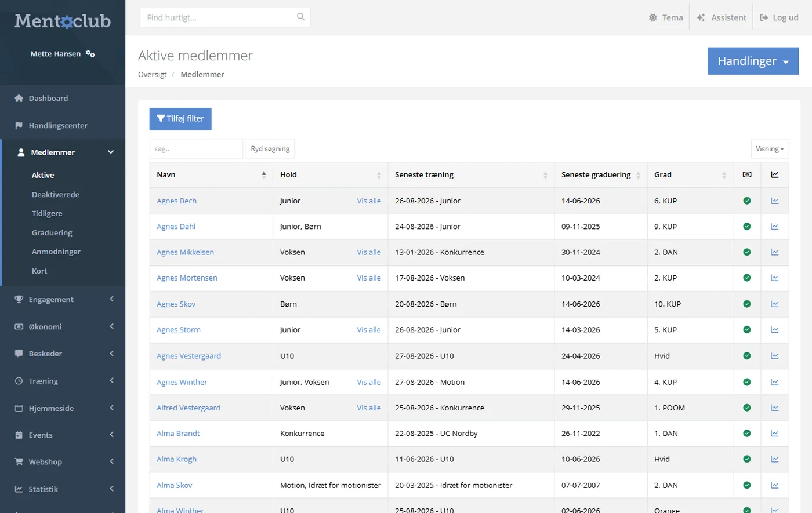Open statistics chart for Alma Skov

point(774,485)
